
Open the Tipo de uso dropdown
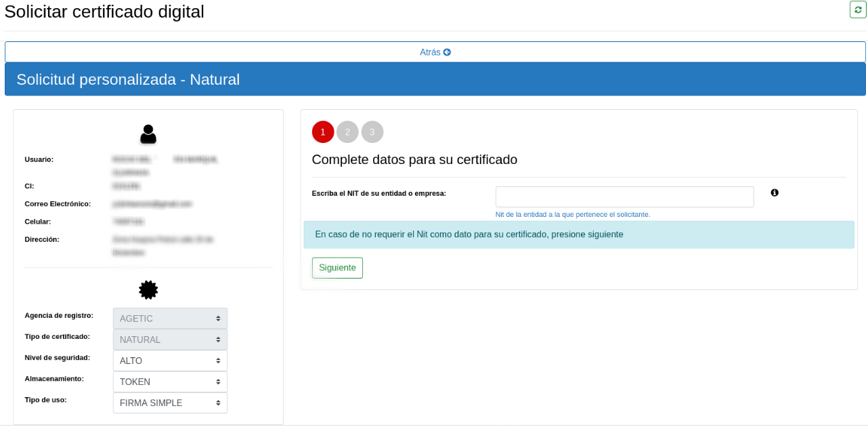pyautogui.click(x=170, y=403)
